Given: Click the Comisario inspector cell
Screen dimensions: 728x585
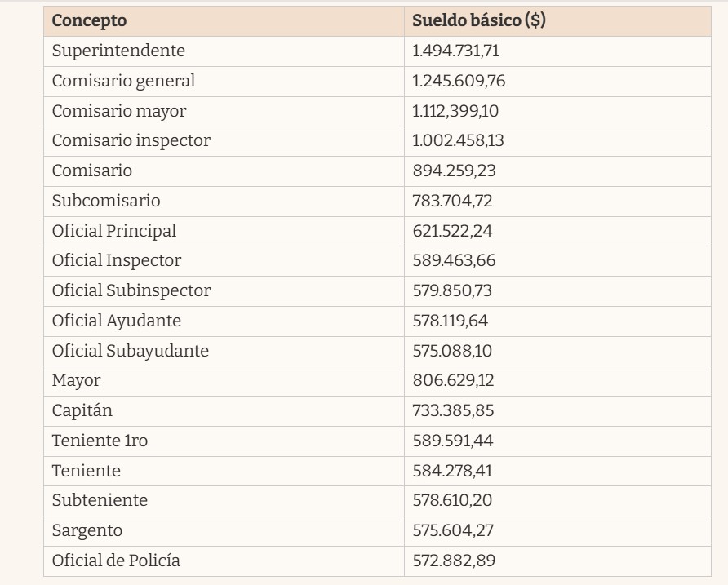Looking at the screenshot, I should (x=131, y=140).
